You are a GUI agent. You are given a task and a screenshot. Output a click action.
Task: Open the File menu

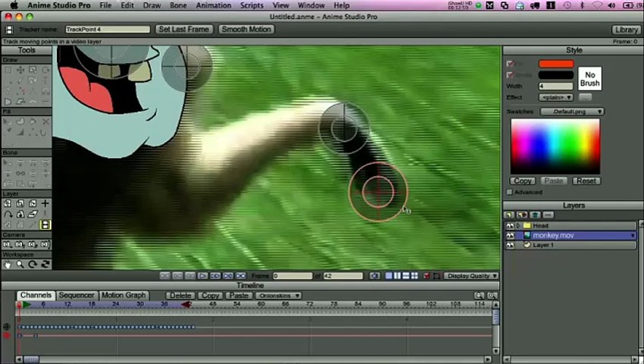(x=105, y=5)
